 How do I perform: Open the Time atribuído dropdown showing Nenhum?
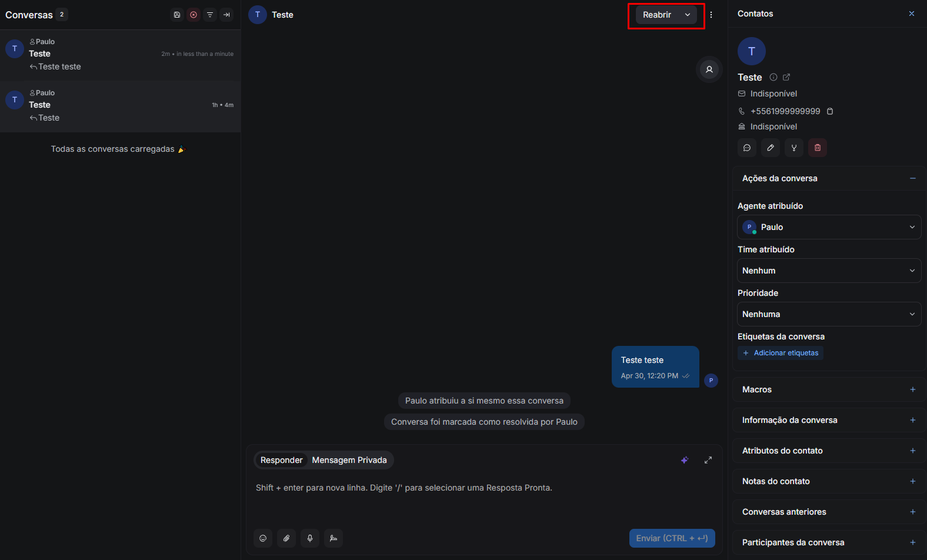point(829,271)
